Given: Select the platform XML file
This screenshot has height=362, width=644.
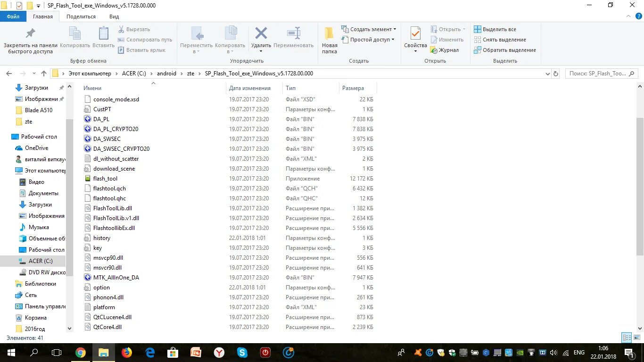Looking at the screenshot, I should 104,307.
